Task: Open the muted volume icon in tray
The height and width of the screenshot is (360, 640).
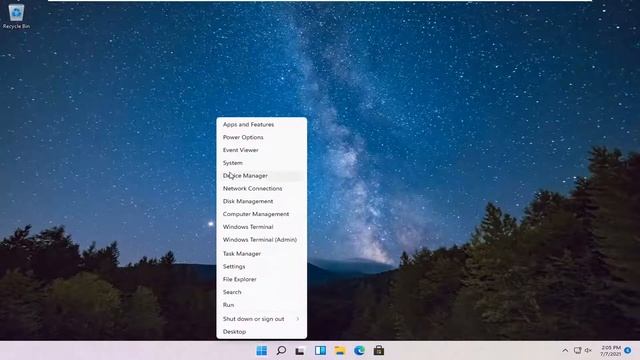Action: [588, 351]
